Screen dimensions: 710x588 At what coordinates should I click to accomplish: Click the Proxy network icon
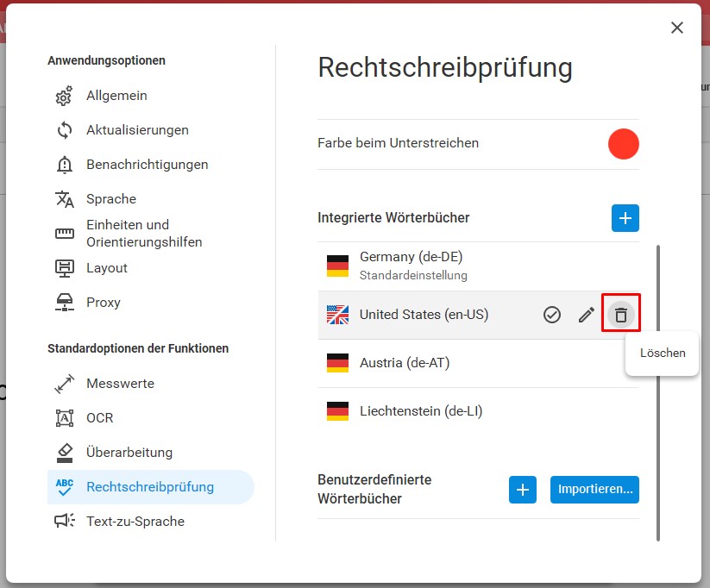[x=65, y=303]
